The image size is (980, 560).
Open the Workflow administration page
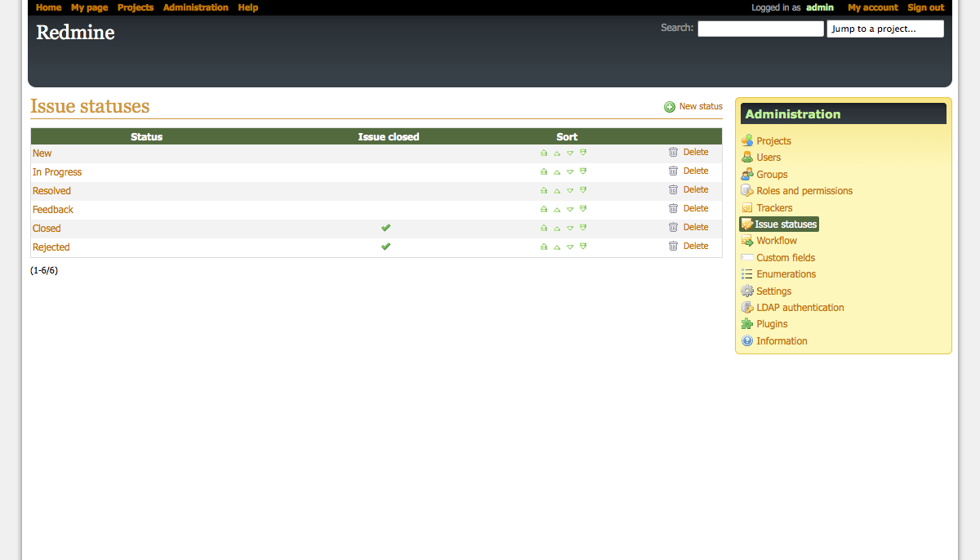click(x=769, y=241)
